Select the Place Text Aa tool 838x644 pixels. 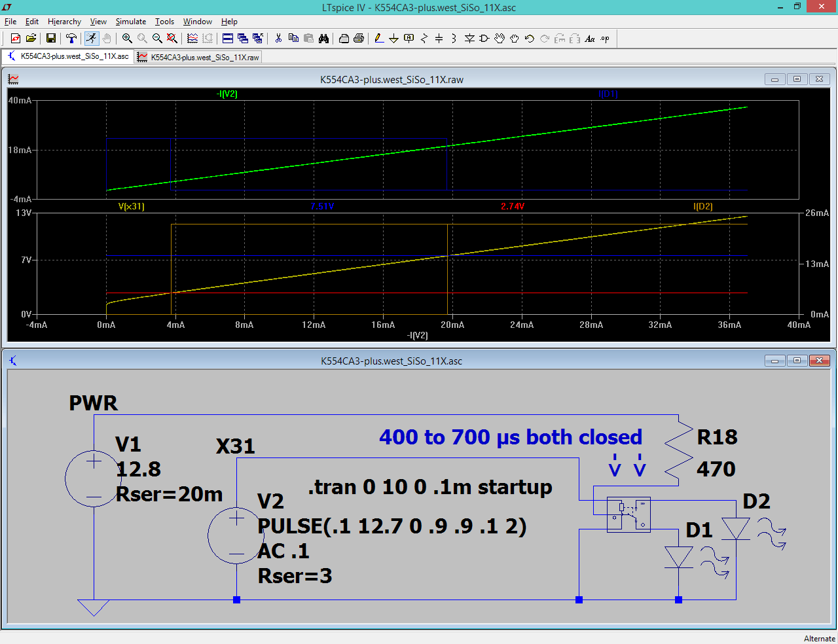click(x=590, y=39)
